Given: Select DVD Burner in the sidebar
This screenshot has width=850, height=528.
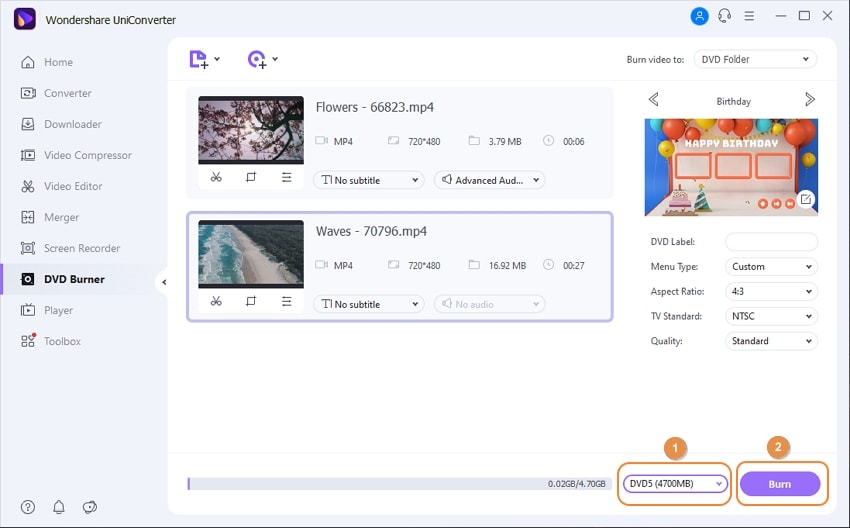Looking at the screenshot, I should (74, 279).
